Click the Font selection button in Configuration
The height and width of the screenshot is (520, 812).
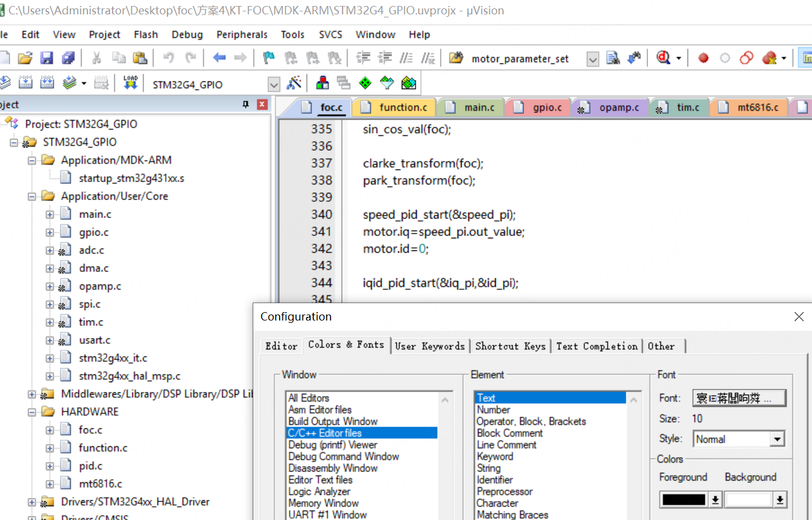(x=739, y=398)
